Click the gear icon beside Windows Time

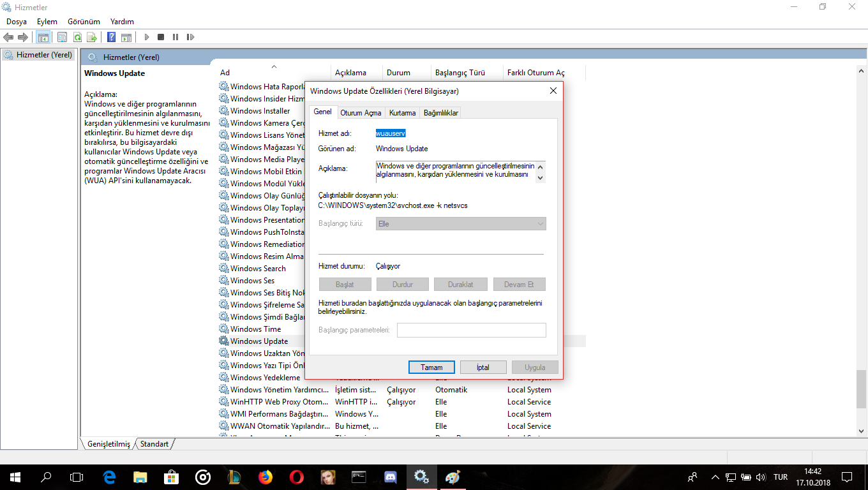pos(224,329)
